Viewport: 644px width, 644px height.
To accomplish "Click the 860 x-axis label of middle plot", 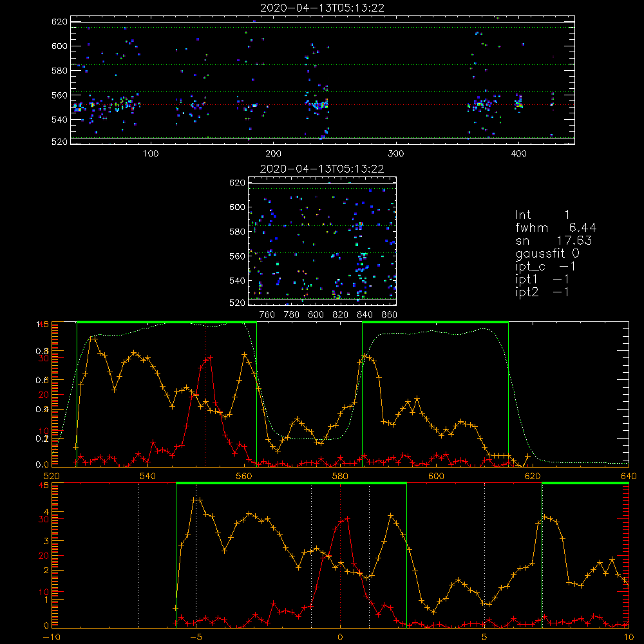I will point(390,315).
